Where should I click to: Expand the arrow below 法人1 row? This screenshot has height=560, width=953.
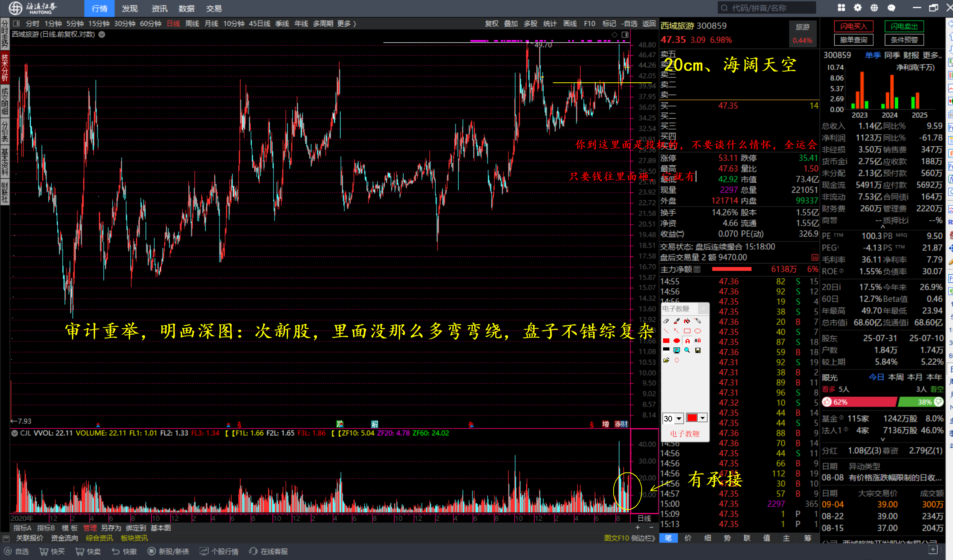[x=883, y=439]
